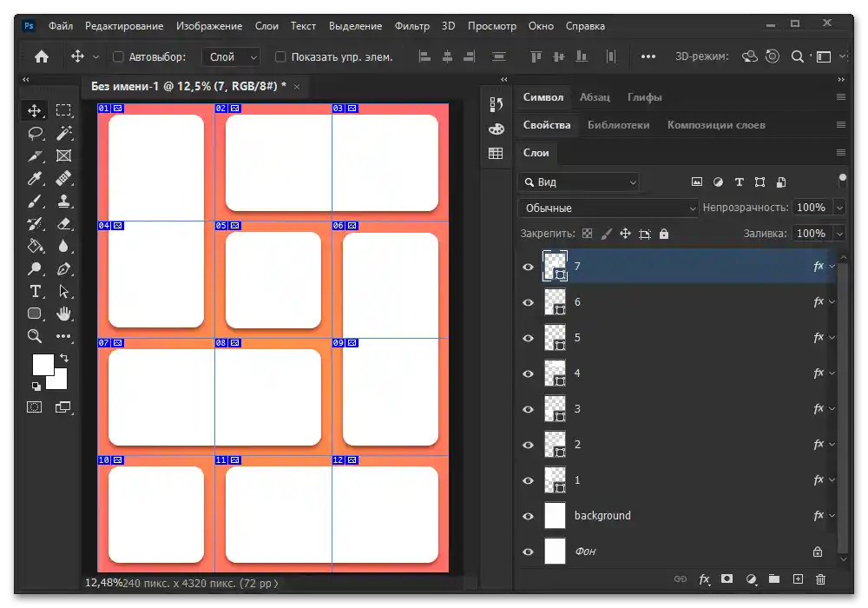
Task: Open the Фильтр menu
Action: click(411, 26)
